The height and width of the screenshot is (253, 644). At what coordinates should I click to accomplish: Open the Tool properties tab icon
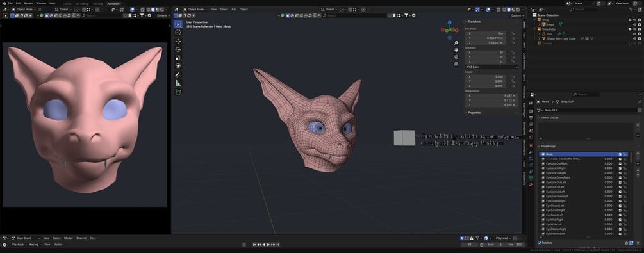(531, 102)
